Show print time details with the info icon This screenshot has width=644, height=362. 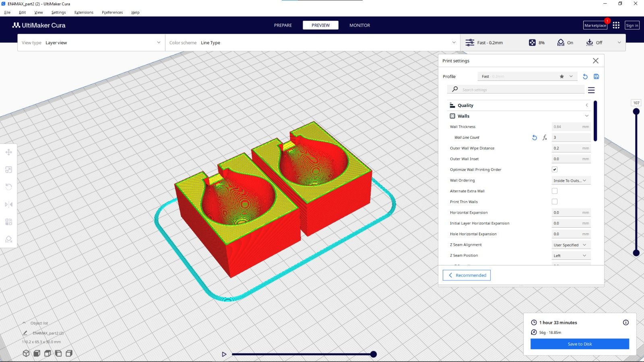pos(625,323)
